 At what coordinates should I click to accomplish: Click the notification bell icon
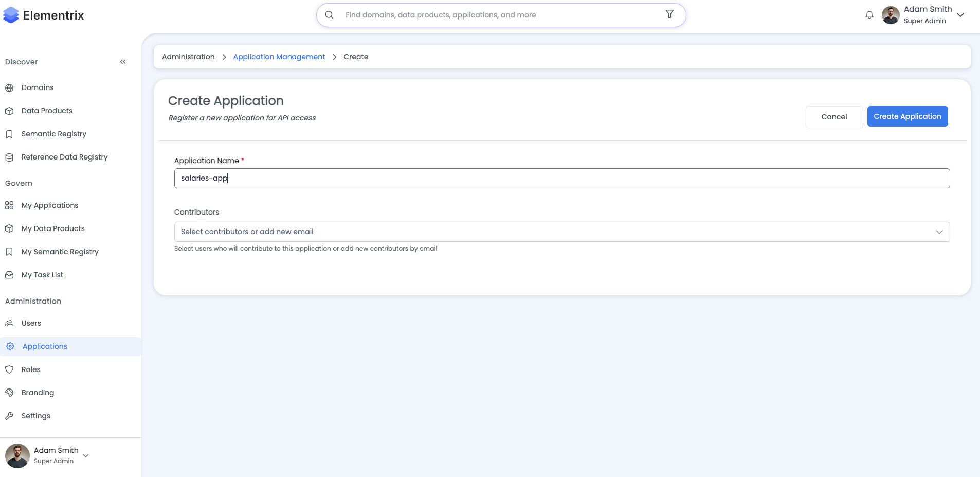pos(869,15)
